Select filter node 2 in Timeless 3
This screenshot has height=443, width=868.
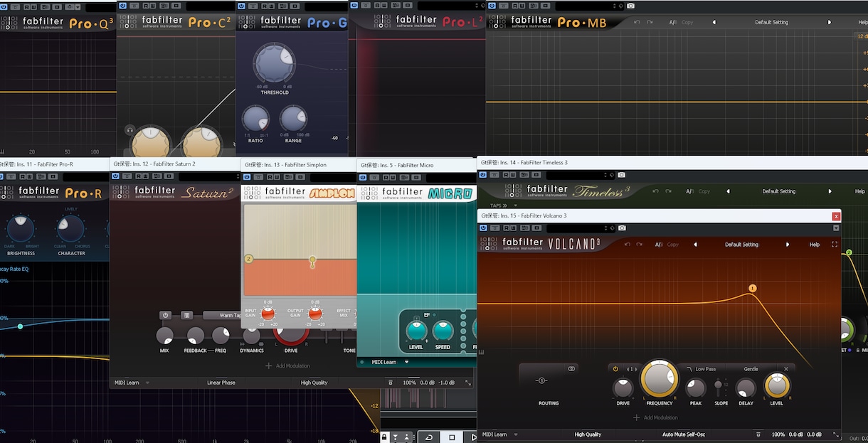point(849,252)
